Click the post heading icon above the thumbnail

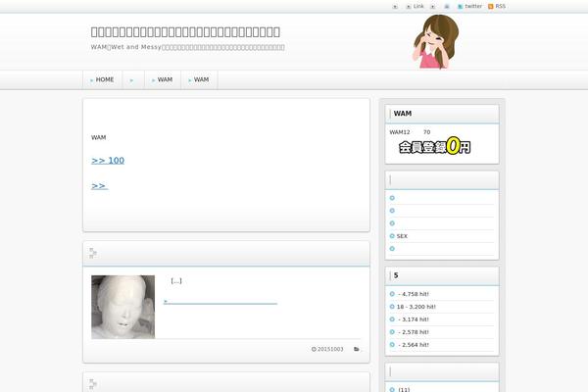click(93, 254)
